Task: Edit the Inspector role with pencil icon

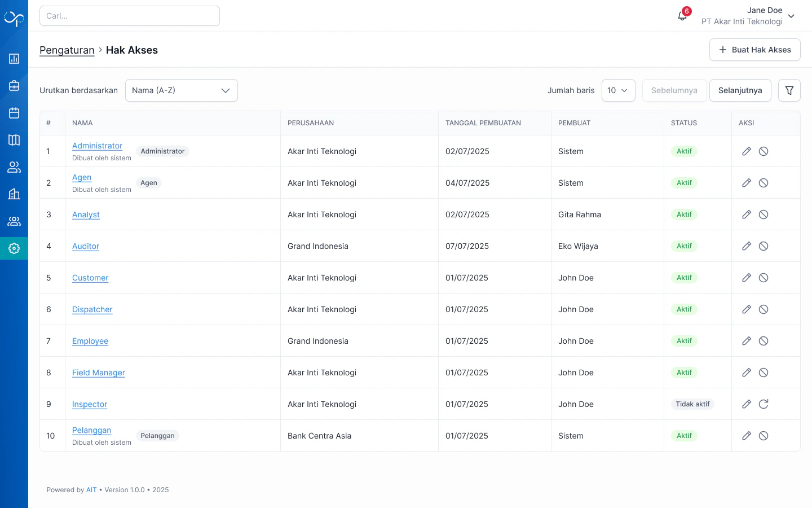Action: click(x=747, y=404)
